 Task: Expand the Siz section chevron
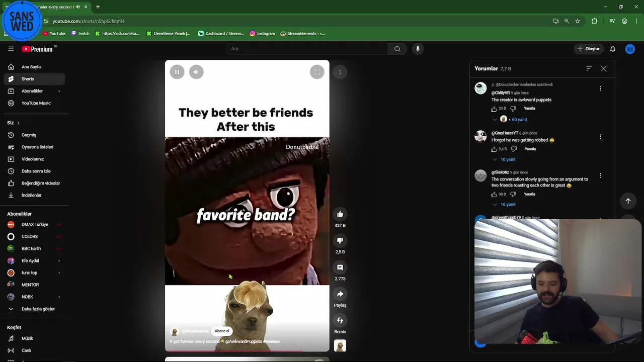coord(18,123)
